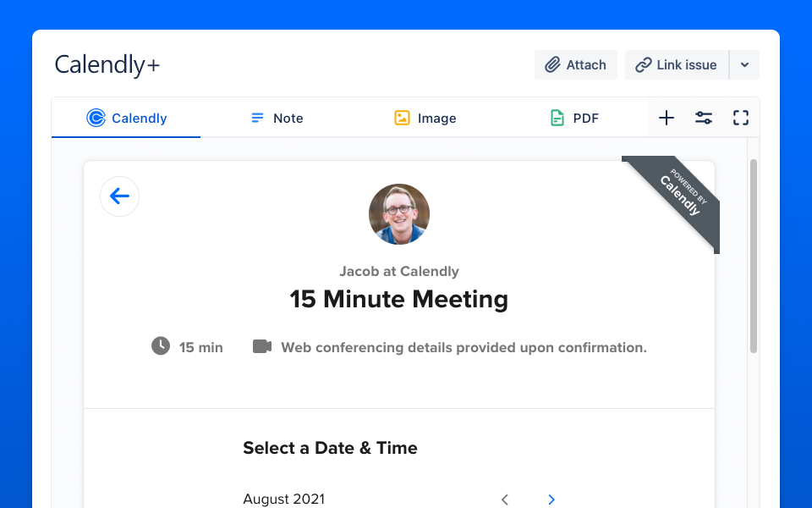
Task: Click Jacob's profile photo
Action: pos(398,214)
